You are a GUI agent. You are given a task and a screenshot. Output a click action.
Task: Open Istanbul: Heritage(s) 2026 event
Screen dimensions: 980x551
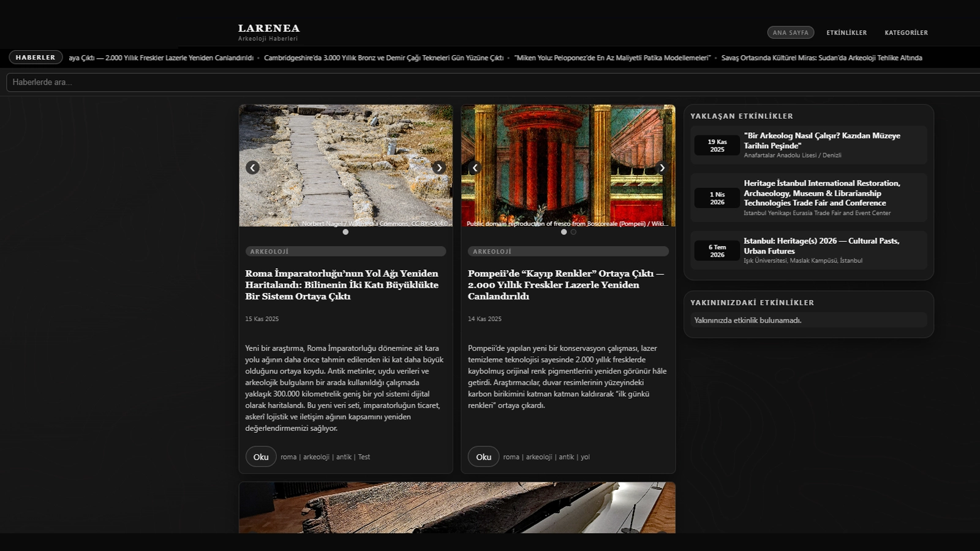[x=821, y=246]
